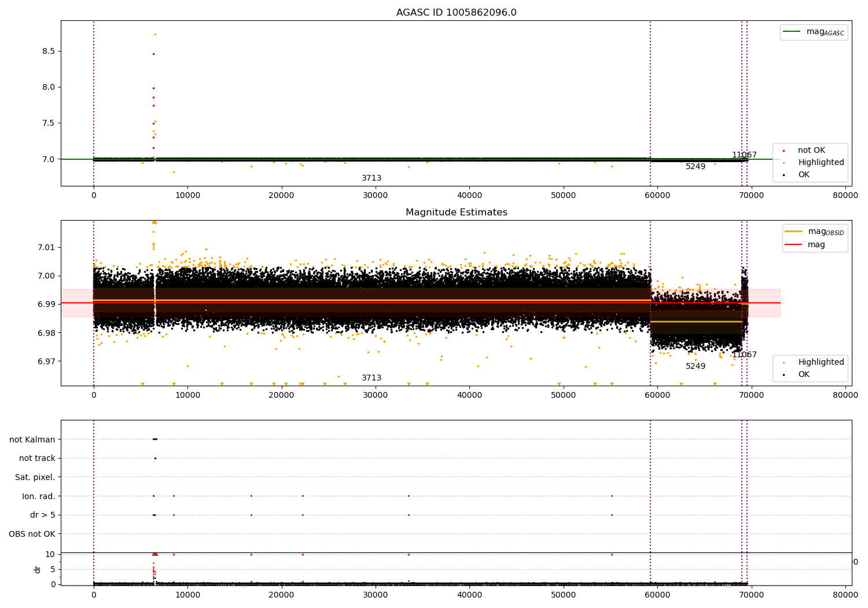Click the 'not Kalman' axis label

(32, 439)
